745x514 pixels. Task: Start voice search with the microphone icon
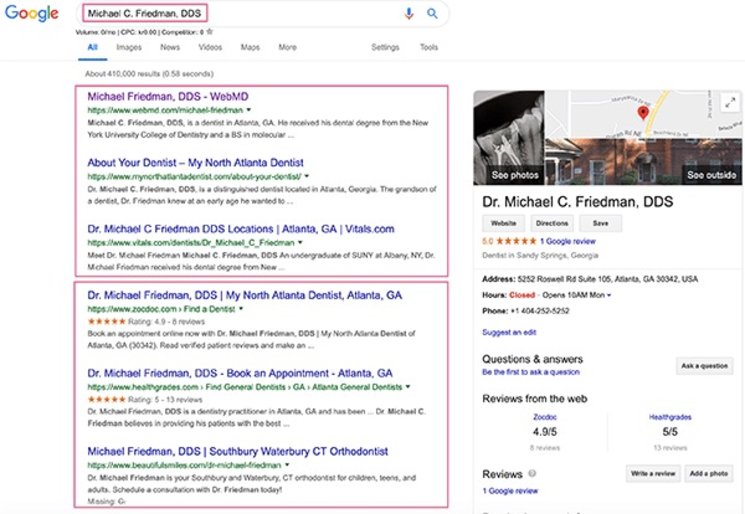tap(409, 13)
